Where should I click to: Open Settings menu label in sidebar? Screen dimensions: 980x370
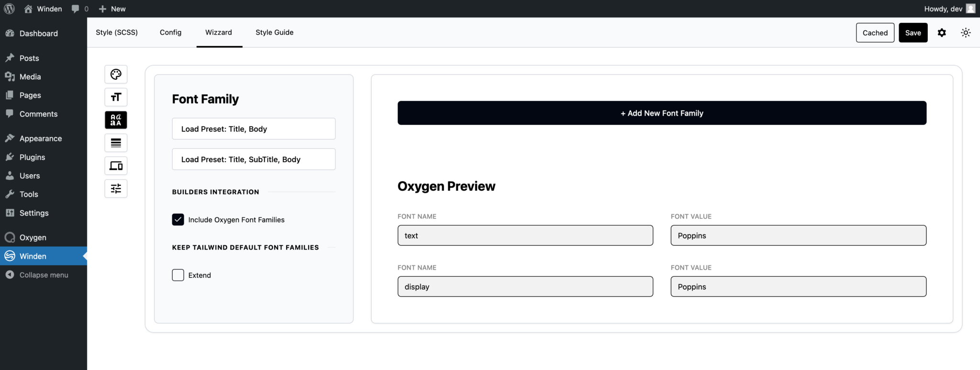[34, 213]
